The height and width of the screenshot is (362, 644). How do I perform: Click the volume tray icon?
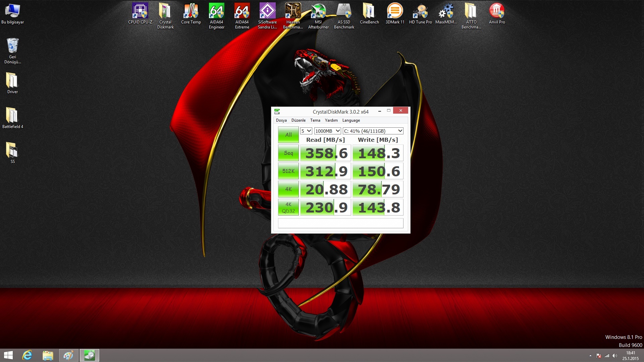pos(614,356)
